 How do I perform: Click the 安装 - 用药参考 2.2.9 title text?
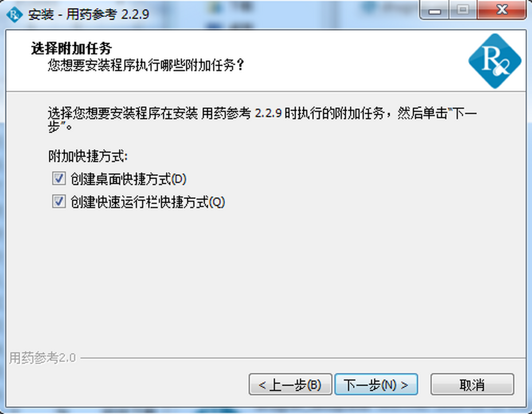88,14
